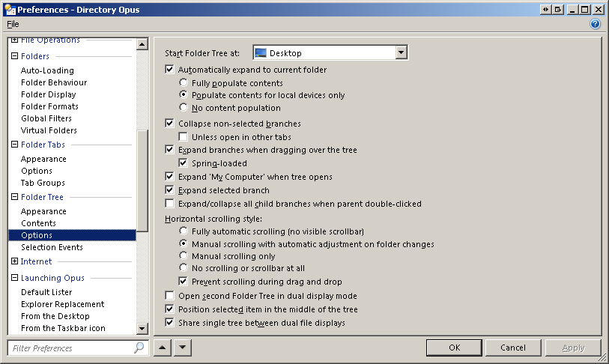
Task: Open the From the Desktop page
Action: pyautogui.click(x=55, y=316)
